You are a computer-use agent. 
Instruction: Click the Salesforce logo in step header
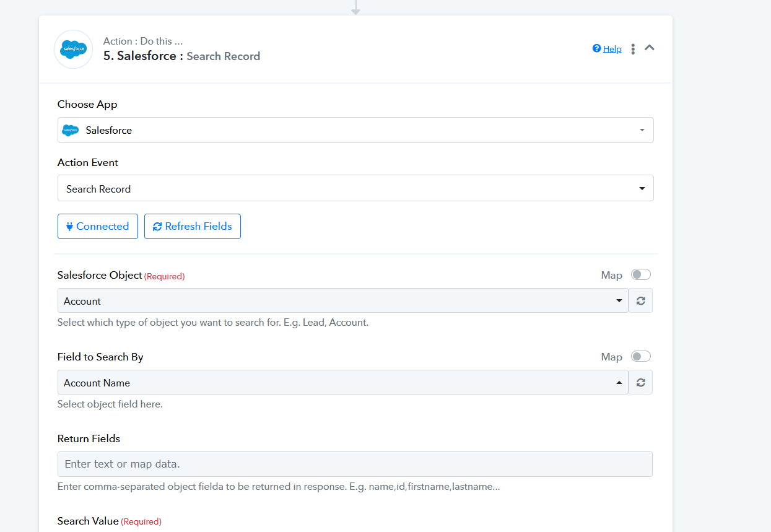(73, 49)
